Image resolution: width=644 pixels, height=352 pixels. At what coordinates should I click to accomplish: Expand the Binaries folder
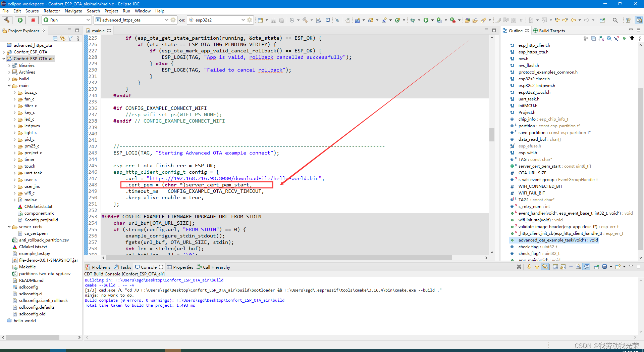9,65
